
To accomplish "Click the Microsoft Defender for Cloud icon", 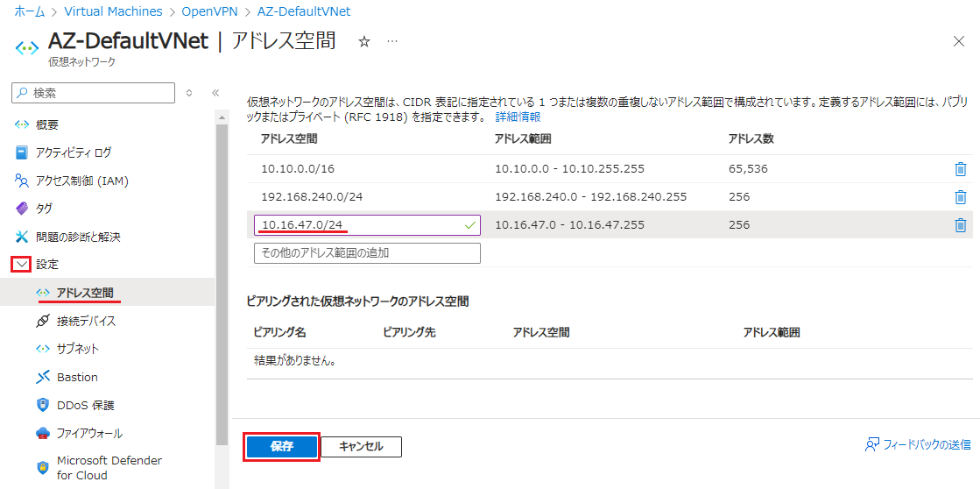I will 43,467.
